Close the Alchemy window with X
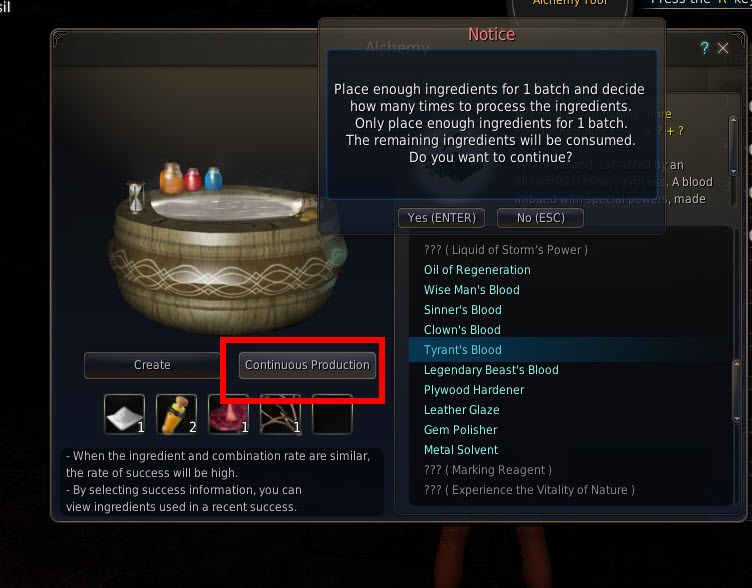 tap(723, 48)
